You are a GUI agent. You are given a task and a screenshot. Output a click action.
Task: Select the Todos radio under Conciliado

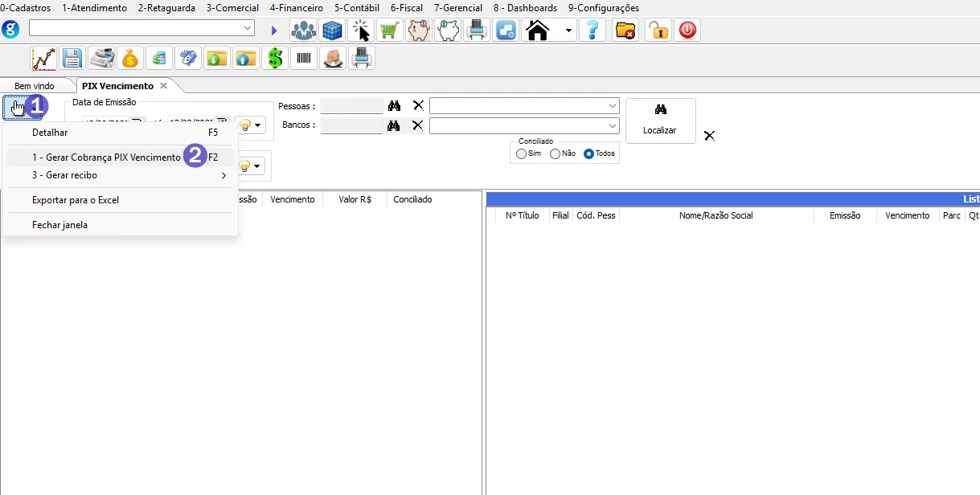click(x=588, y=153)
